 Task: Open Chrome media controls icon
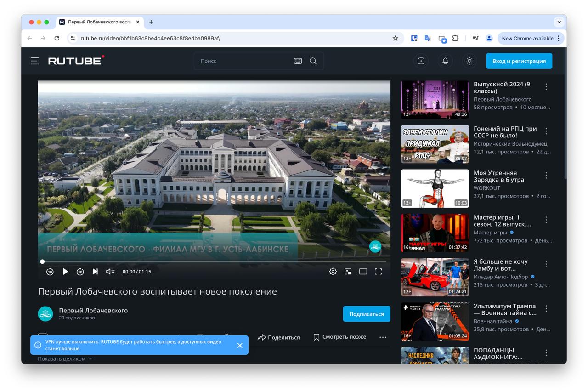click(475, 38)
